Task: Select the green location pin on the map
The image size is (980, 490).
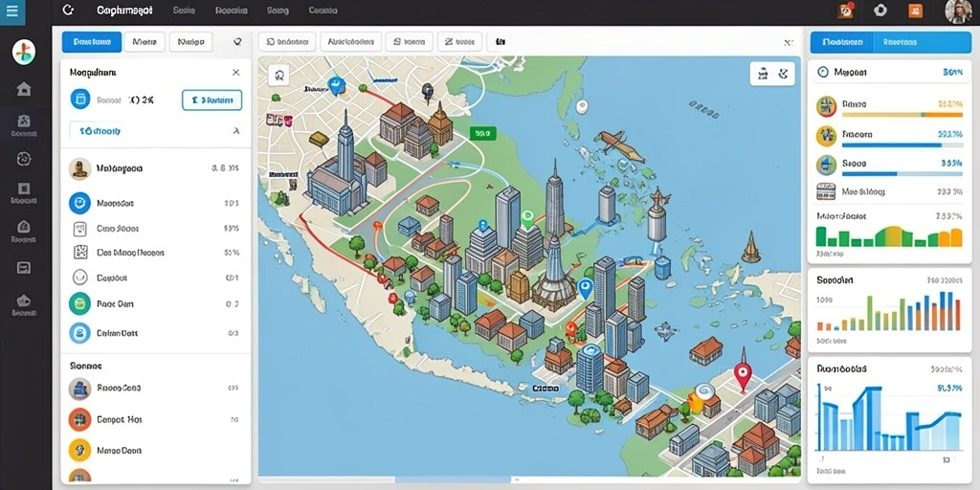Action: [x=527, y=218]
